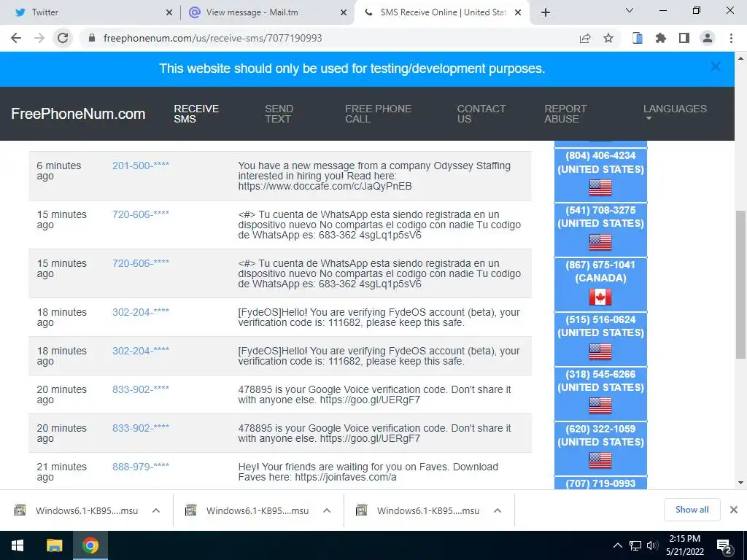The image size is (747, 560).
Task: Click US flag under (318) 545-6266
Action: point(600,406)
